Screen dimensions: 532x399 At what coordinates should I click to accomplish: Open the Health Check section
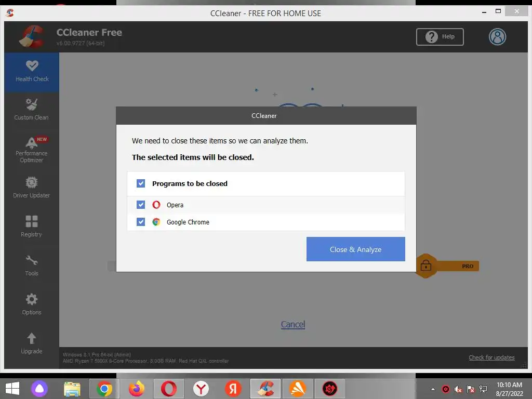(32, 72)
